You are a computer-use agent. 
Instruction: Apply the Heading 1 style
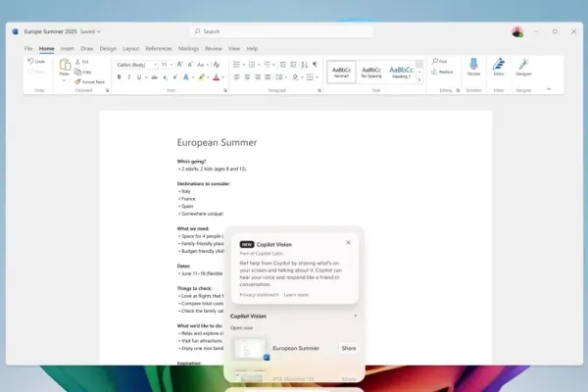(401, 72)
